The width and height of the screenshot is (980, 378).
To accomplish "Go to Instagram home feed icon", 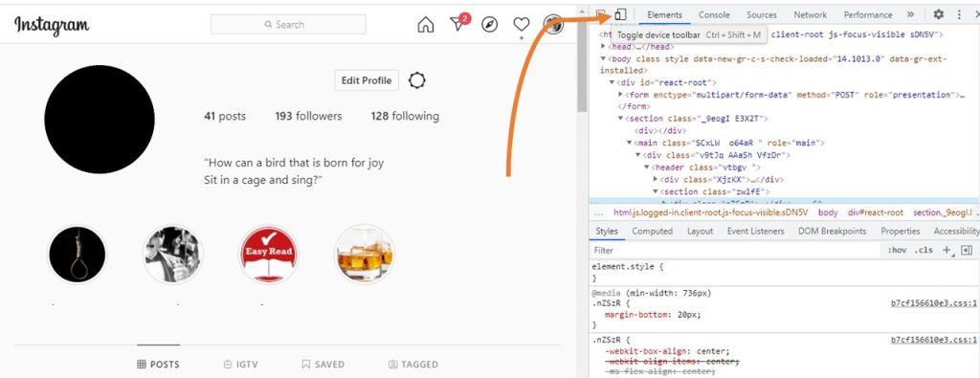I will pyautogui.click(x=426, y=24).
